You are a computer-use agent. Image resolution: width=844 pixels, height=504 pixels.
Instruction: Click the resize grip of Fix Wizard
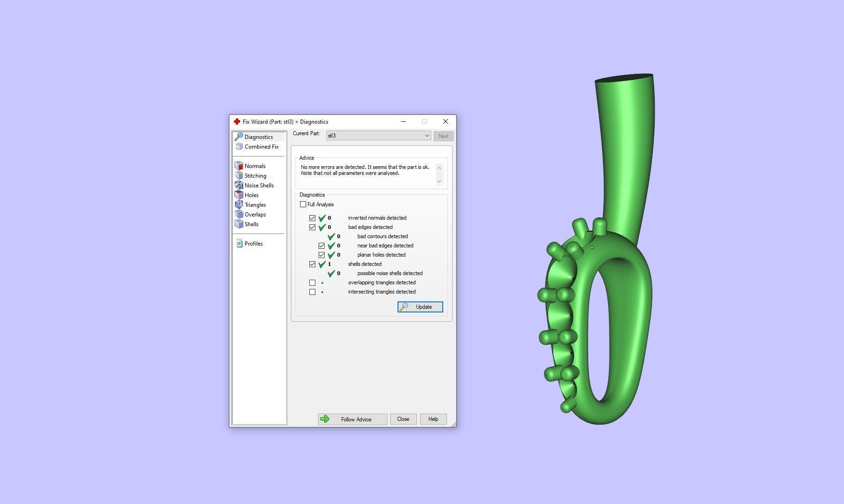(453, 424)
